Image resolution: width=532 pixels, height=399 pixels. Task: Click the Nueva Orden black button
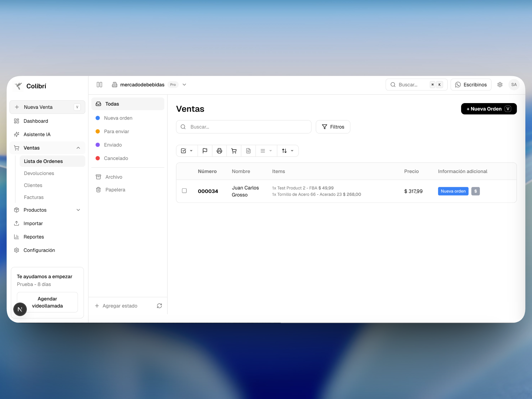(x=488, y=109)
